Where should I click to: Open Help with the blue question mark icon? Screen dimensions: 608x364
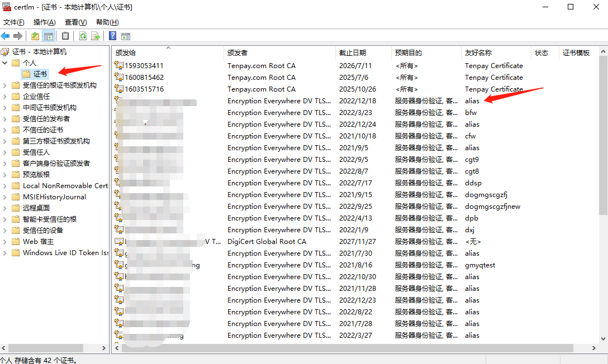click(x=112, y=36)
